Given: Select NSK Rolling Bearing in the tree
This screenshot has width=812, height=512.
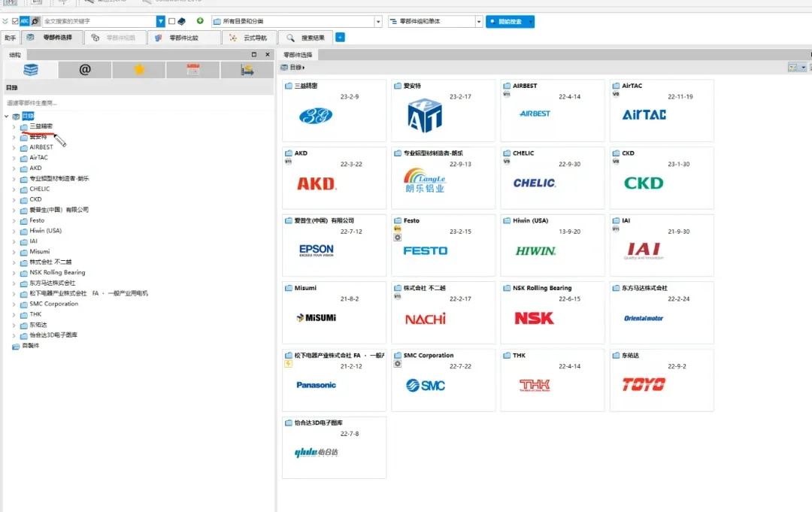Looking at the screenshot, I should 57,272.
